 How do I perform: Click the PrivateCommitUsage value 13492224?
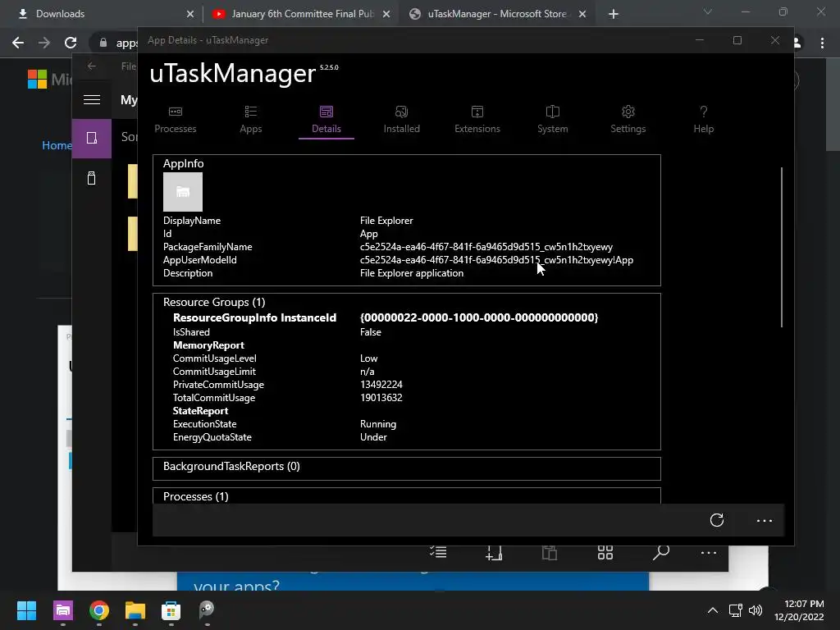[x=381, y=385]
